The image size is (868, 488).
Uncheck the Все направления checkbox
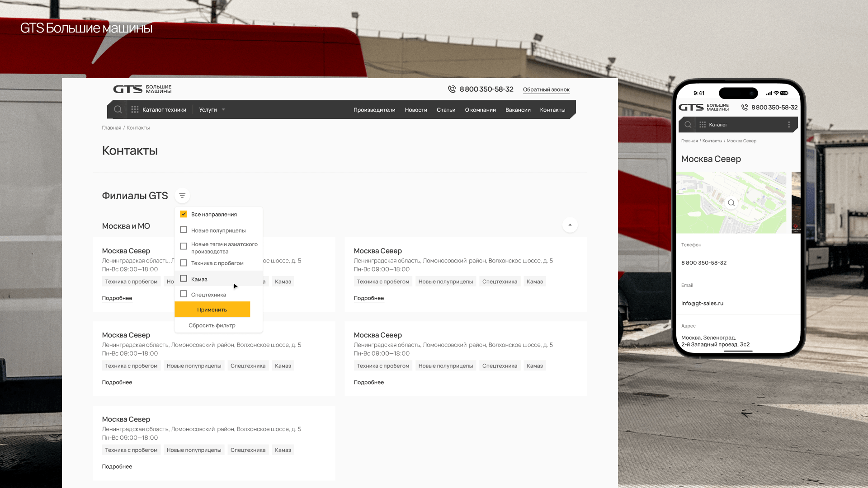[184, 214]
